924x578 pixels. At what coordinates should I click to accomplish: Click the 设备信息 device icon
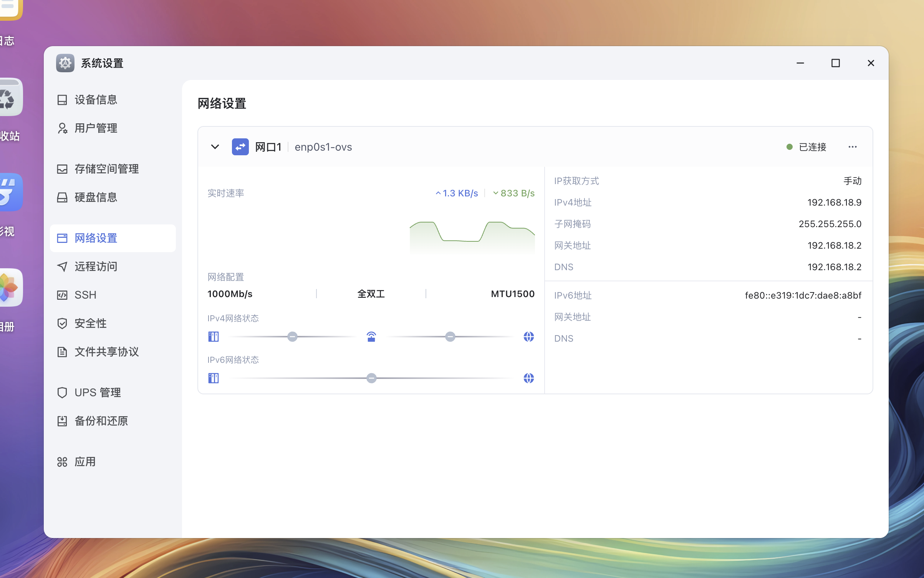coord(62,100)
